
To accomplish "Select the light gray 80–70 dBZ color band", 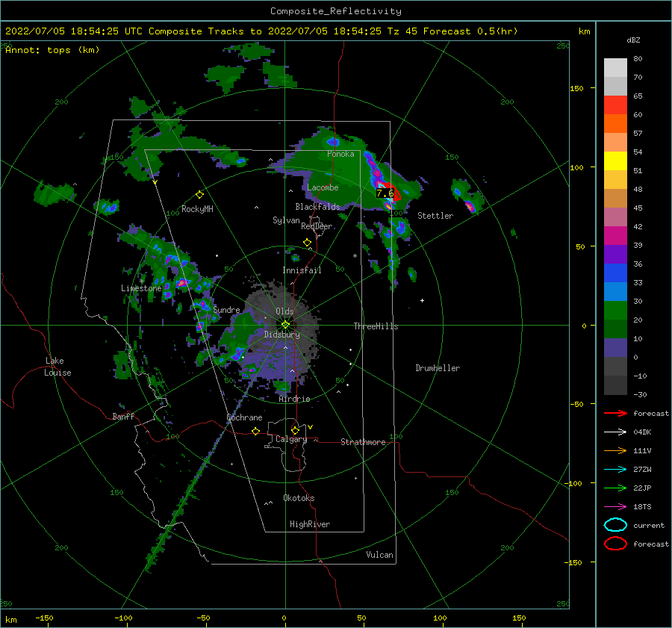I will coord(615,68).
